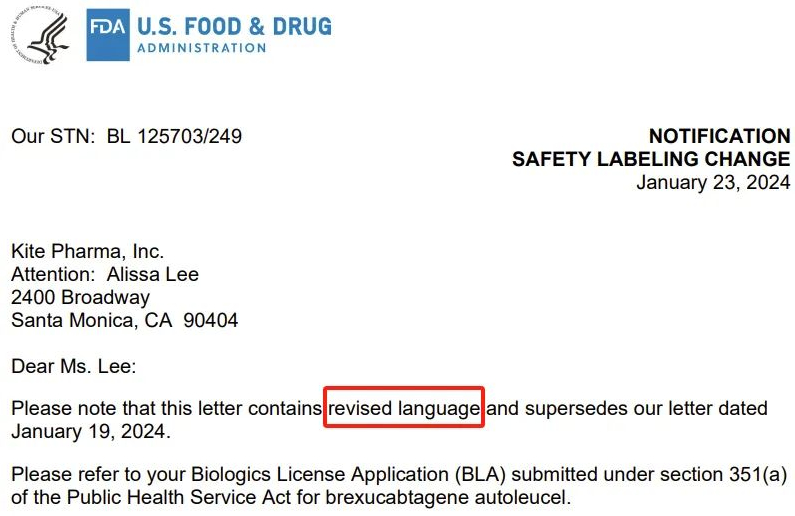The height and width of the screenshot is (516, 795).
Task: Click the Kite Pharma, Inc. line
Action: pyautogui.click(x=87, y=251)
